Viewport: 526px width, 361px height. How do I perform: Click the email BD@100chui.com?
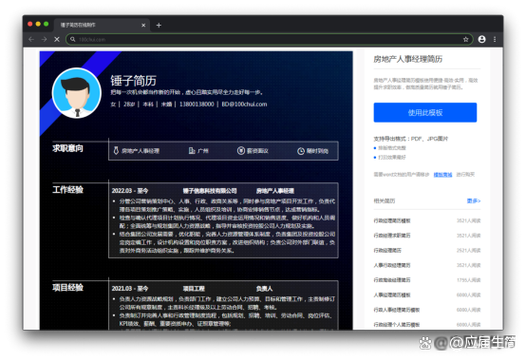[x=244, y=104]
